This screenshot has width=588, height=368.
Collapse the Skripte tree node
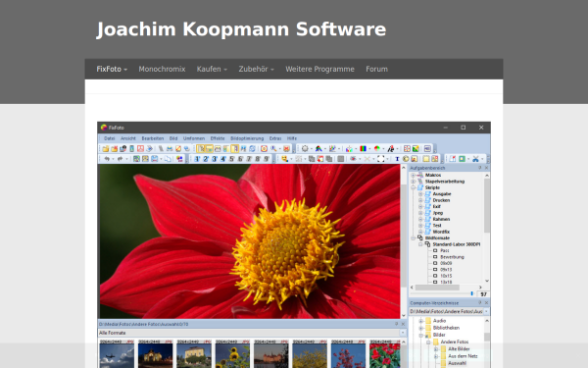(413, 187)
